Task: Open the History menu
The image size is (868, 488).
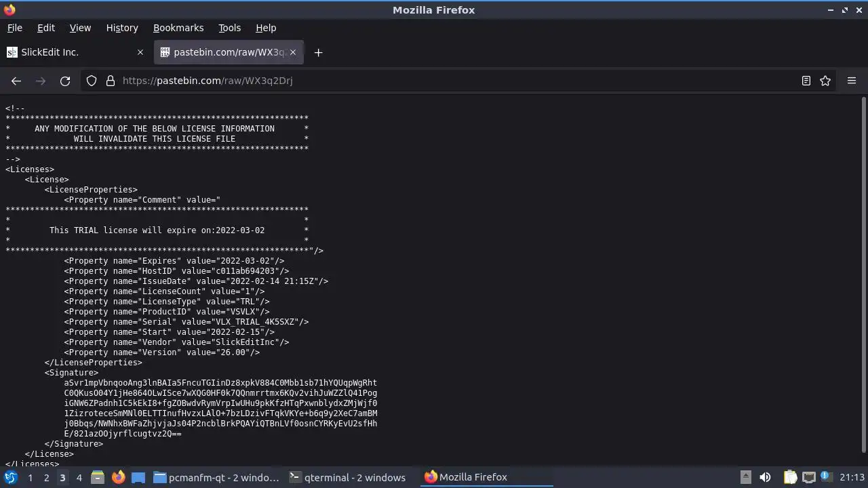Action: pyautogui.click(x=122, y=28)
